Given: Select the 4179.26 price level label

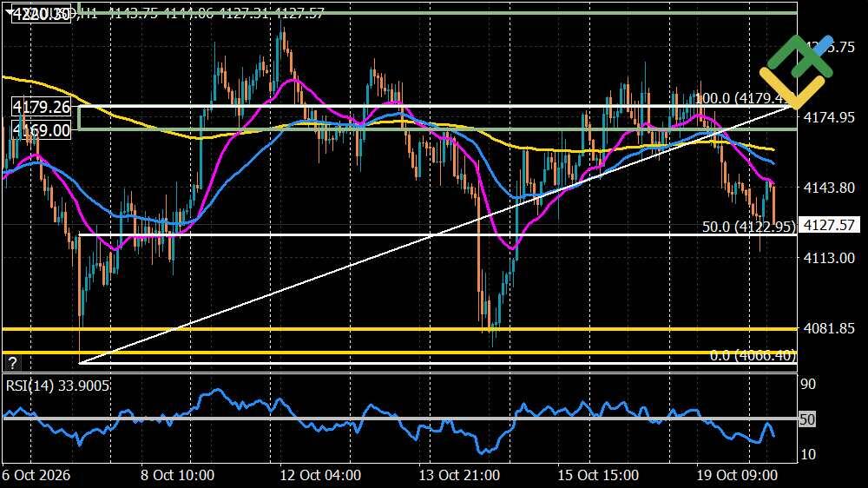Looking at the screenshot, I should (42, 106).
